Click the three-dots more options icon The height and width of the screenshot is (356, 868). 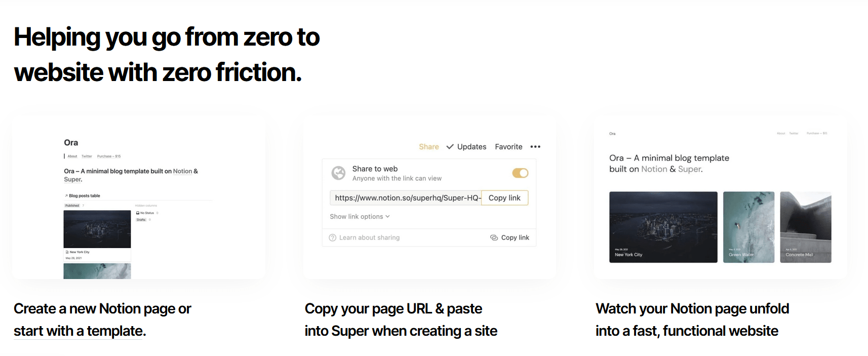(535, 147)
